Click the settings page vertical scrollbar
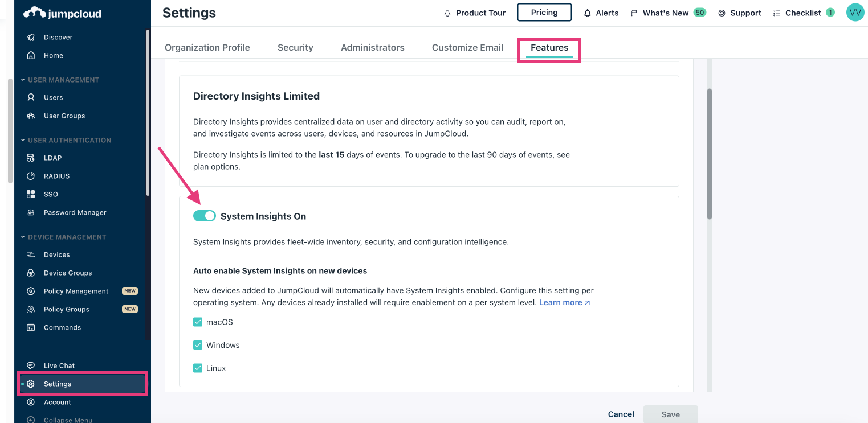Screen dimensions: 868x423 point(710,154)
